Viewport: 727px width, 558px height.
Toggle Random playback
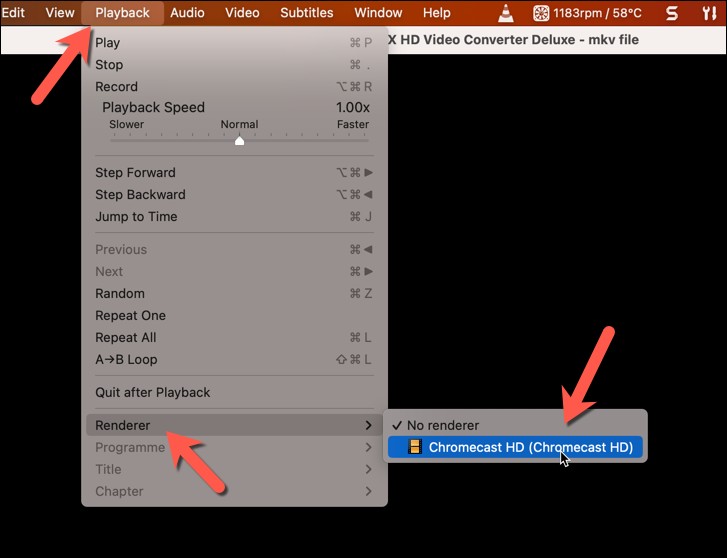pyautogui.click(x=234, y=293)
